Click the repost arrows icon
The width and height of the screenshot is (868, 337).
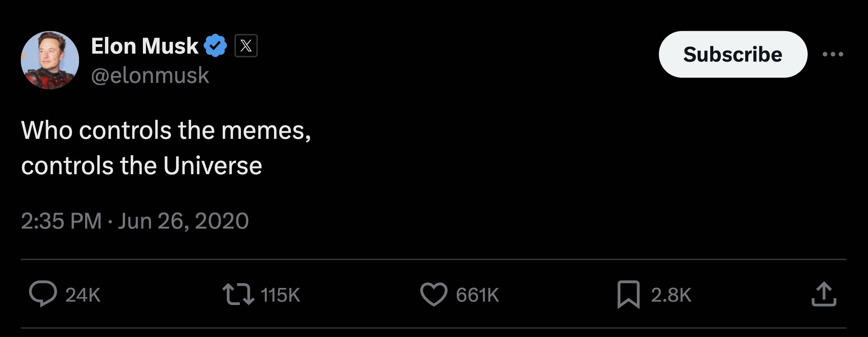point(238,295)
